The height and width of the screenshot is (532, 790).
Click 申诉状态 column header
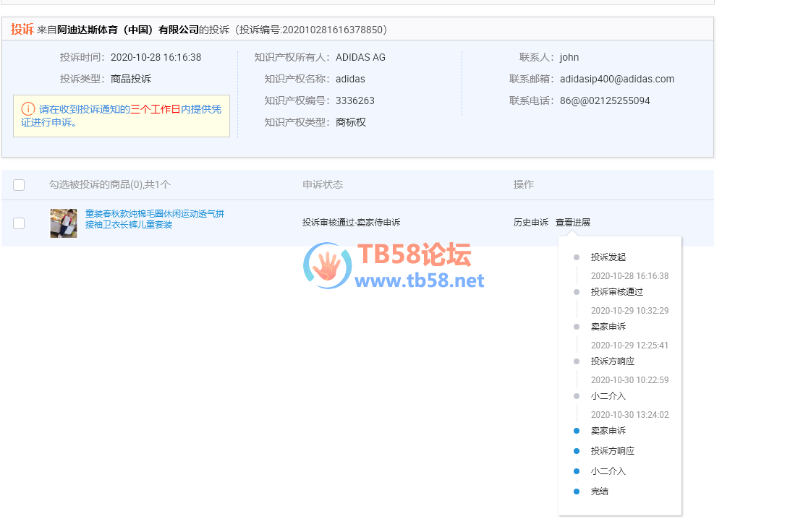coord(323,185)
